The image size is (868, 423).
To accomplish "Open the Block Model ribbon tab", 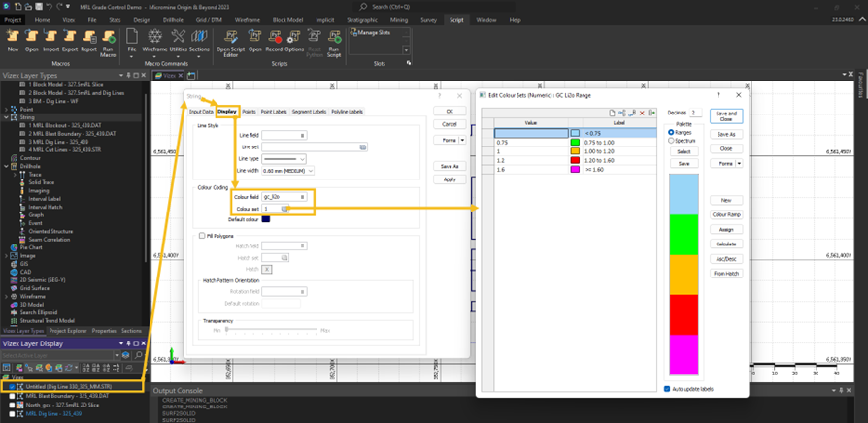I will pos(287,19).
